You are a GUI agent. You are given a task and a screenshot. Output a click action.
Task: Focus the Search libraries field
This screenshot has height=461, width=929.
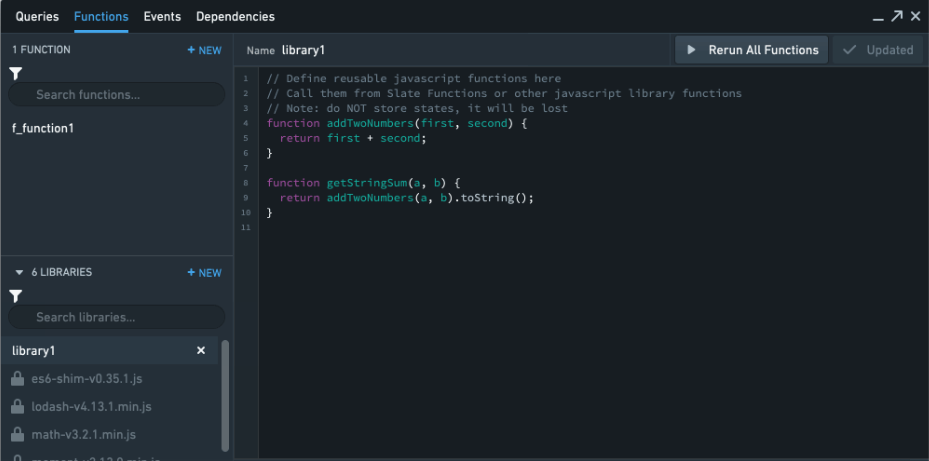tap(117, 317)
